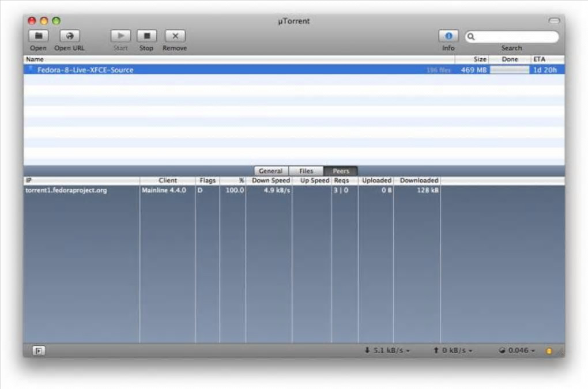Click the 4.9 kB/s down speed cell
588x389 pixels.
click(277, 190)
